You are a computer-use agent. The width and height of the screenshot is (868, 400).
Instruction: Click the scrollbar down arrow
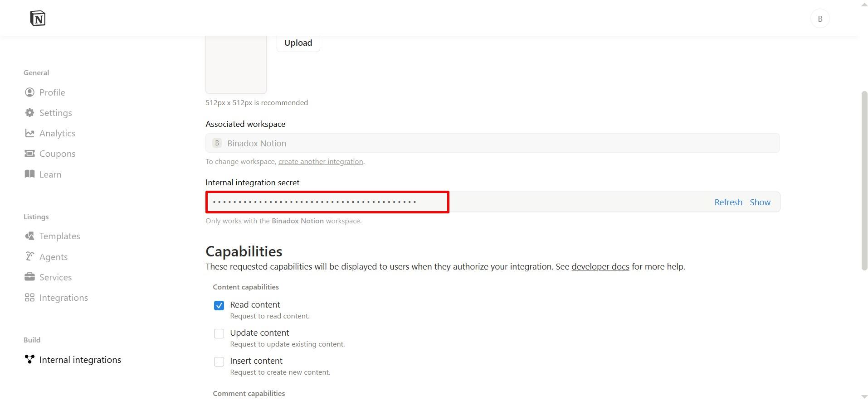coord(864,396)
